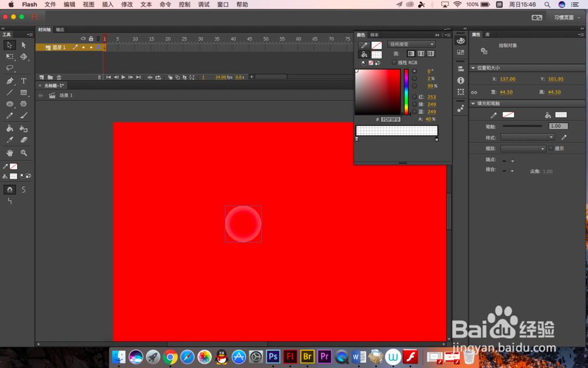Viewport: 588px width, 368px height.
Task: Select the Brush tool
Action: 24,115
